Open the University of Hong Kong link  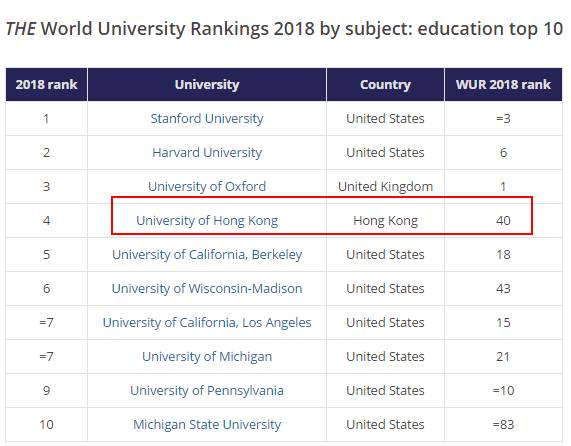point(207,221)
